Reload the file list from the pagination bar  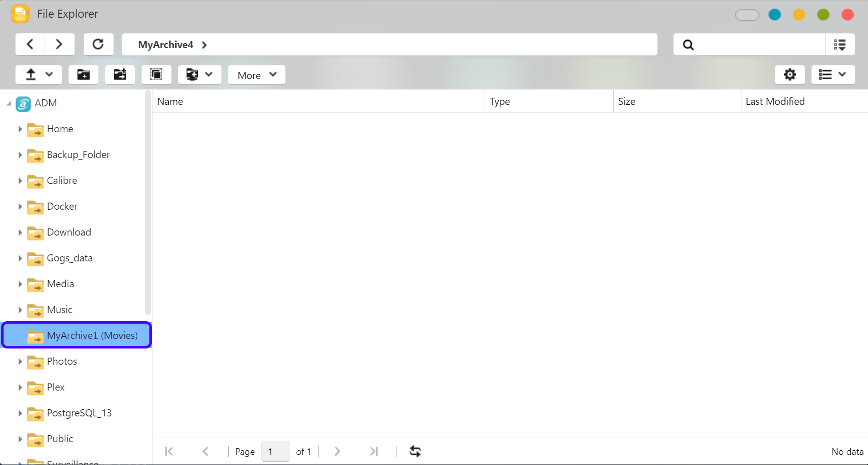click(x=415, y=451)
